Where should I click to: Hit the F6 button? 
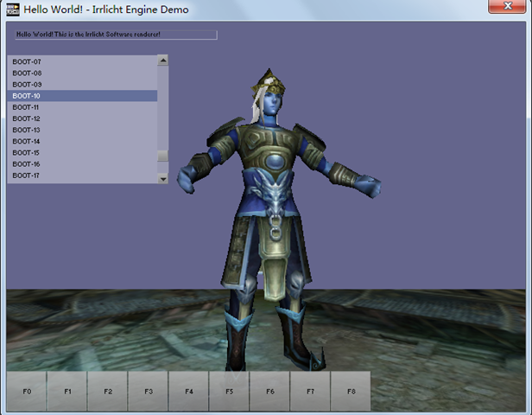pyautogui.click(x=269, y=392)
